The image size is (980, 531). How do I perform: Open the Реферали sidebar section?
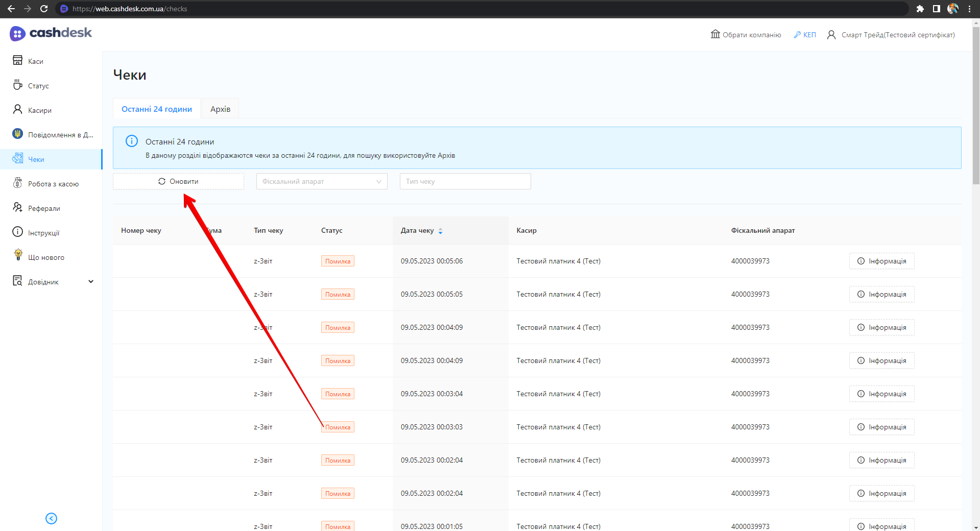point(44,208)
